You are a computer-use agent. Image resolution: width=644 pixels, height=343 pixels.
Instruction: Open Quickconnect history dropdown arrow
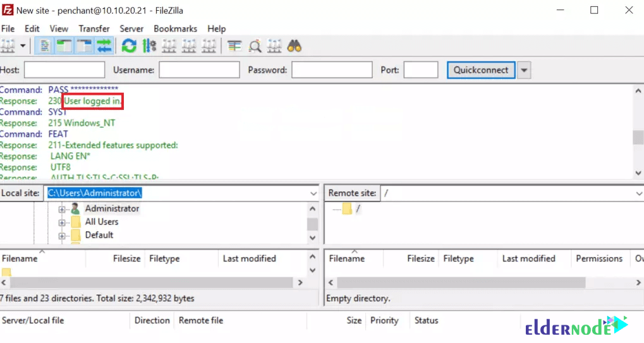(524, 70)
